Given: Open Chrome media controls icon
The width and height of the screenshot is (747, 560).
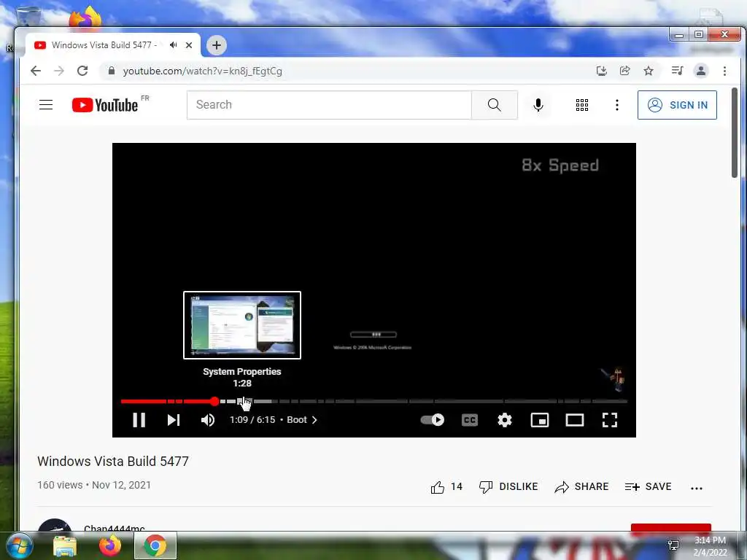Looking at the screenshot, I should tap(677, 71).
